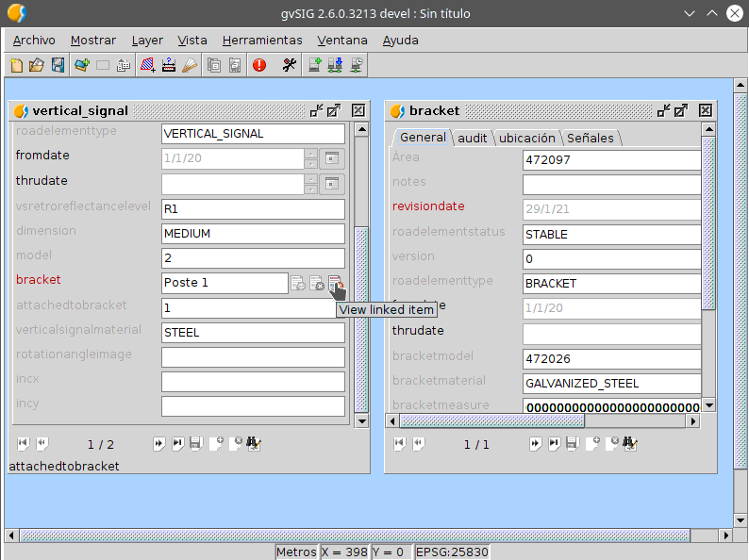Click the verticalsignalmaterial field showing STEEL

click(x=253, y=333)
